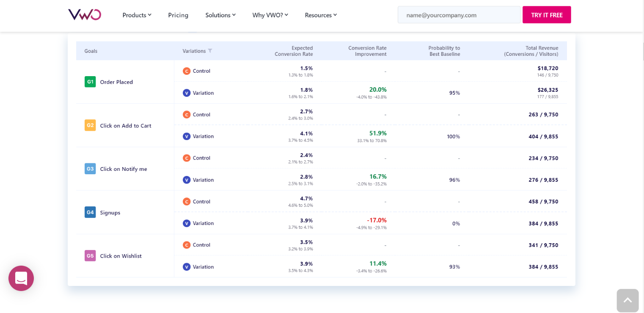644x313 pixels.
Task: Click the VWO logo
Action: [x=84, y=14]
